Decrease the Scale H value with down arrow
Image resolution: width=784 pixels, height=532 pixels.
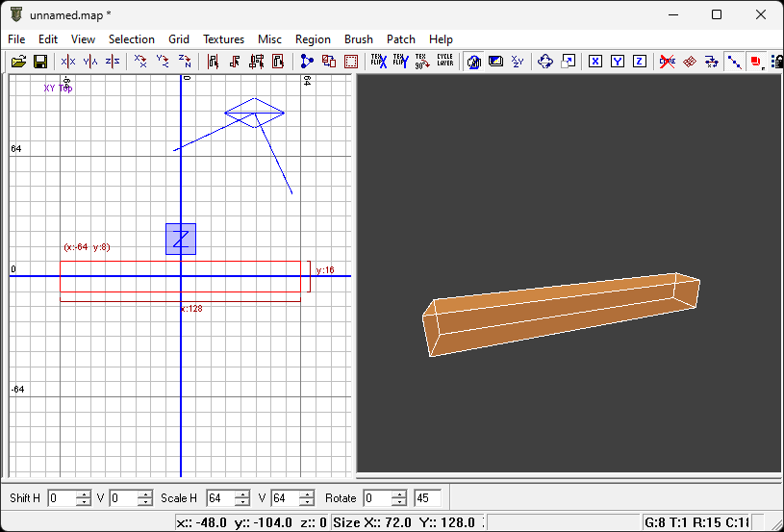(x=242, y=502)
